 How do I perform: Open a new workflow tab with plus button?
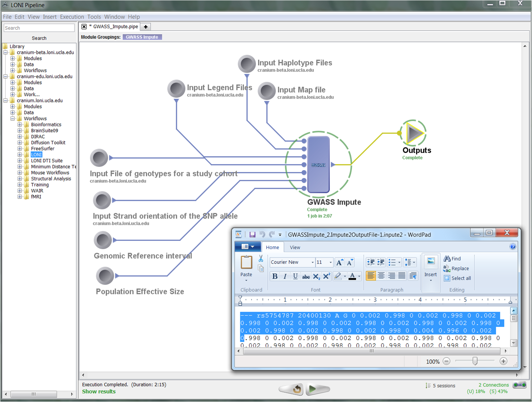coord(146,27)
